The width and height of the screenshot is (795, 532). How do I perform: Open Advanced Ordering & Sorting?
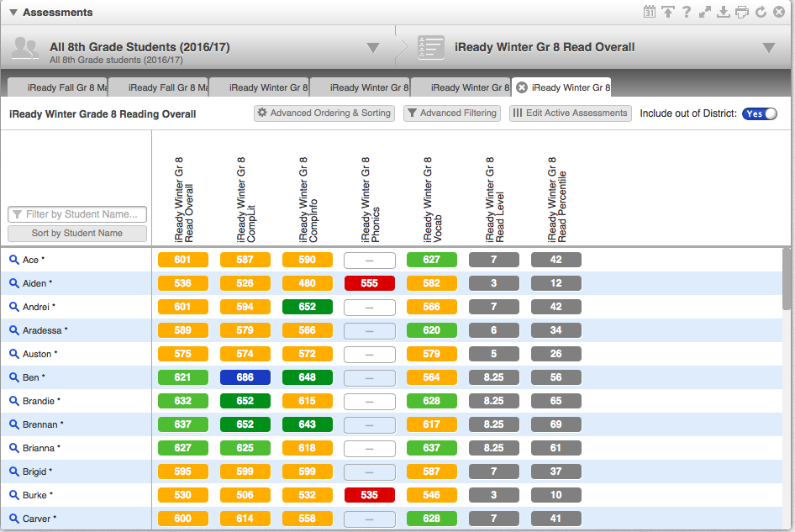point(324,113)
